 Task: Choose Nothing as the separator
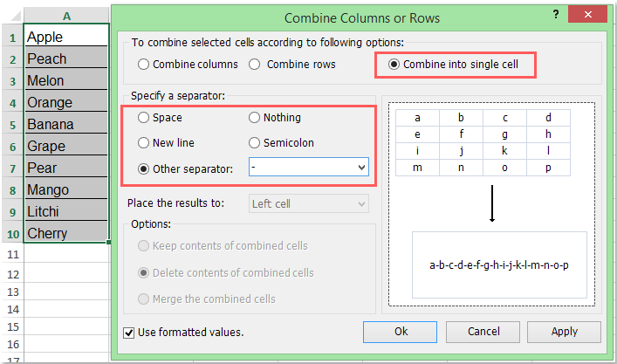coord(255,117)
